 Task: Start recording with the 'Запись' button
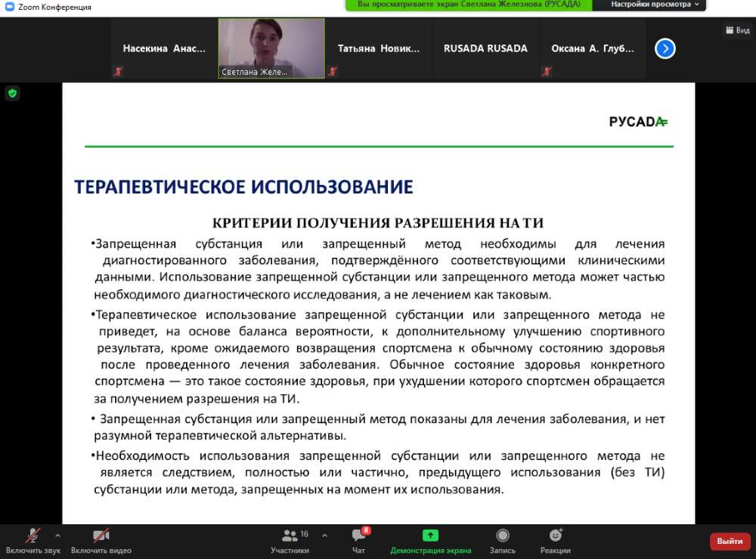[x=503, y=541]
